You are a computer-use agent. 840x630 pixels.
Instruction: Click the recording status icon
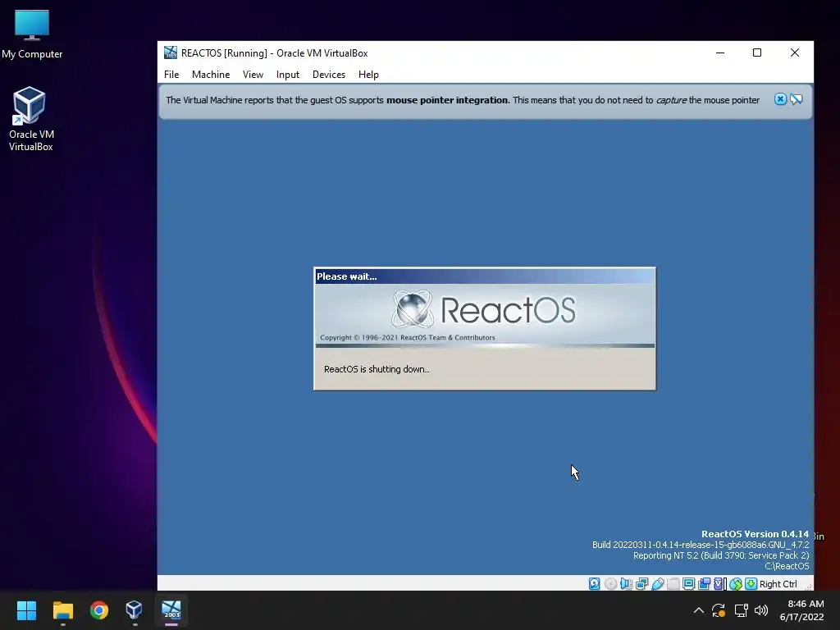(x=704, y=583)
